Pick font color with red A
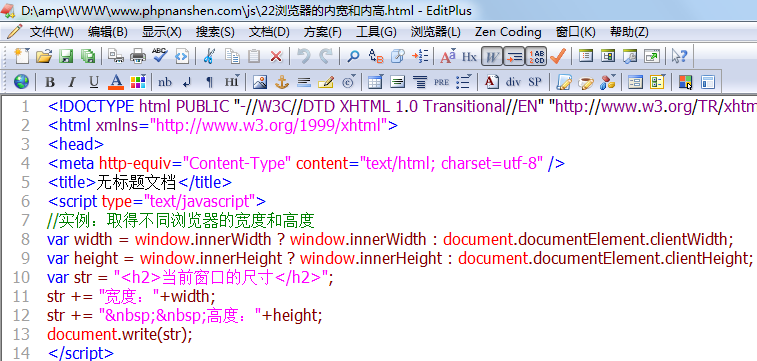Image resolution: width=757 pixels, height=361 pixels. tap(116, 82)
